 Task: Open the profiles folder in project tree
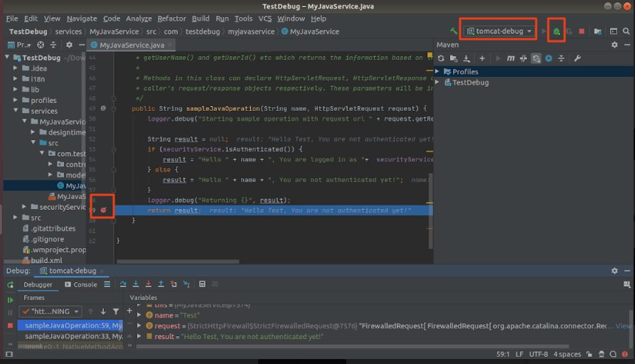coord(43,100)
